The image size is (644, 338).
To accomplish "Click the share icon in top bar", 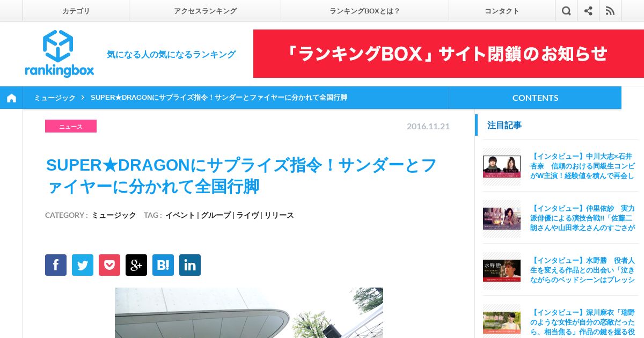I will pyautogui.click(x=588, y=11).
